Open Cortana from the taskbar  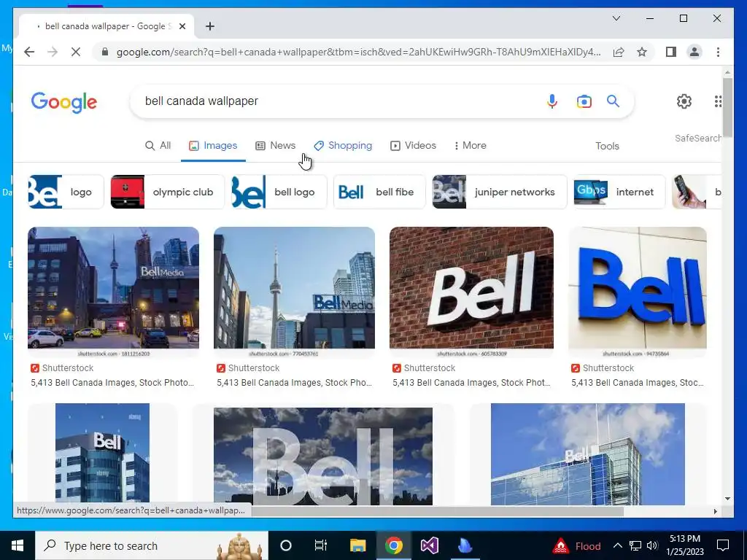[x=286, y=545]
